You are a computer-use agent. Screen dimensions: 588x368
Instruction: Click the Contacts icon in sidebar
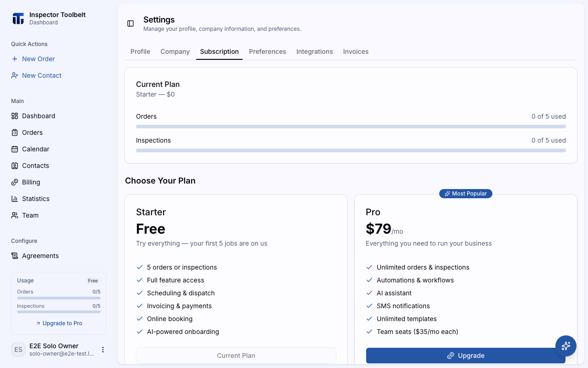click(15, 166)
